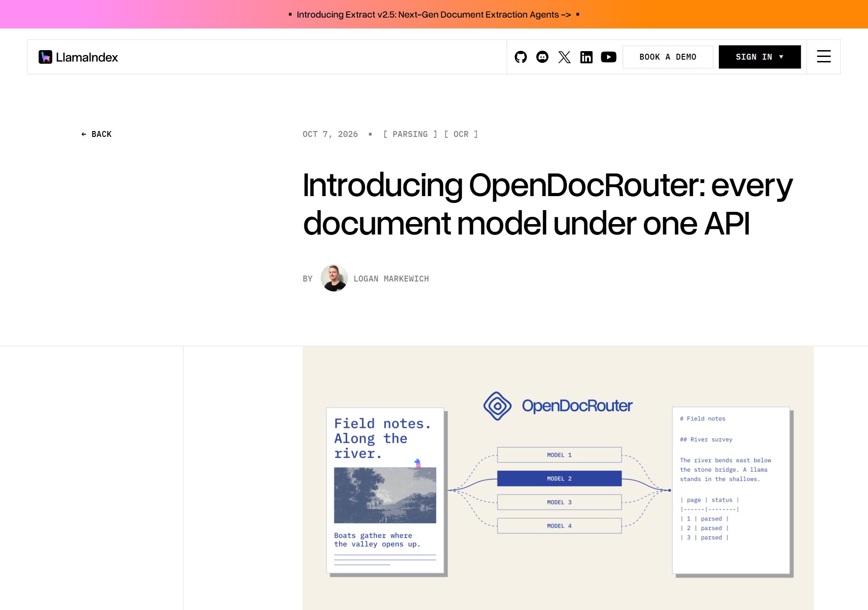Viewport: 868px width, 610px height.
Task: Click the 'Field notes. Along the river.' heading
Action: pos(382,438)
